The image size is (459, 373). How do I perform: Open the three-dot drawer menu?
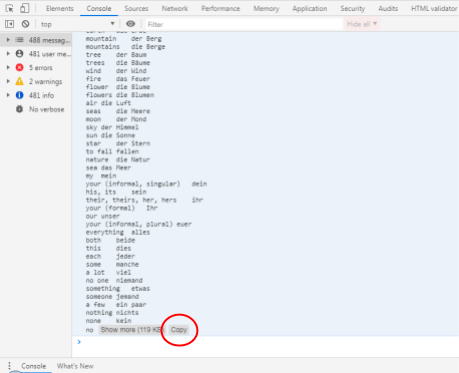[x=10, y=366]
